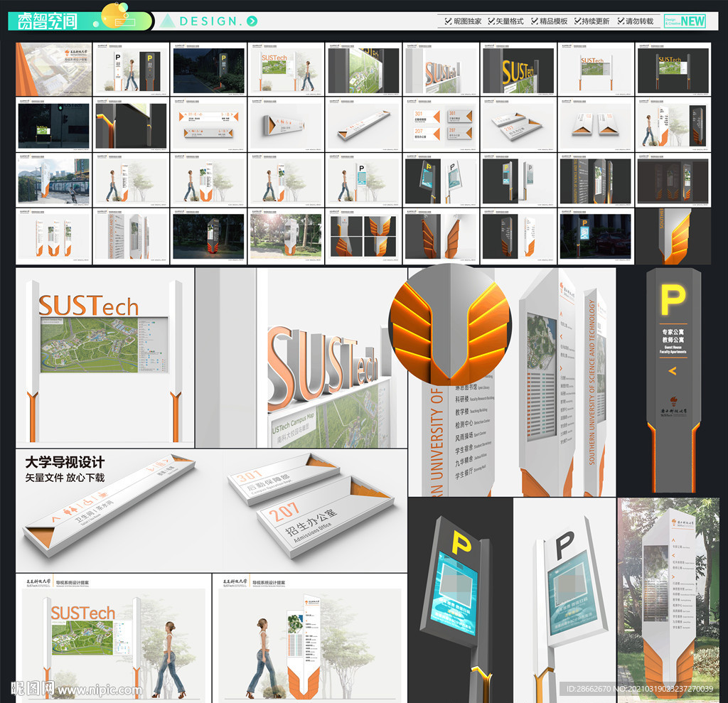Click the www.nipic.com watermark link
Image resolution: width=728 pixels, height=703 pixels.
(x=100, y=690)
